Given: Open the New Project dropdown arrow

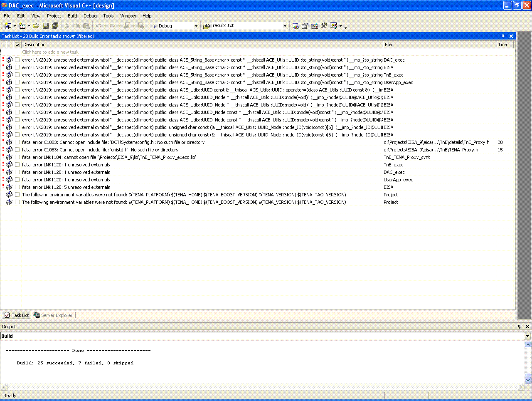Looking at the screenshot, I should pyautogui.click(x=15, y=26).
